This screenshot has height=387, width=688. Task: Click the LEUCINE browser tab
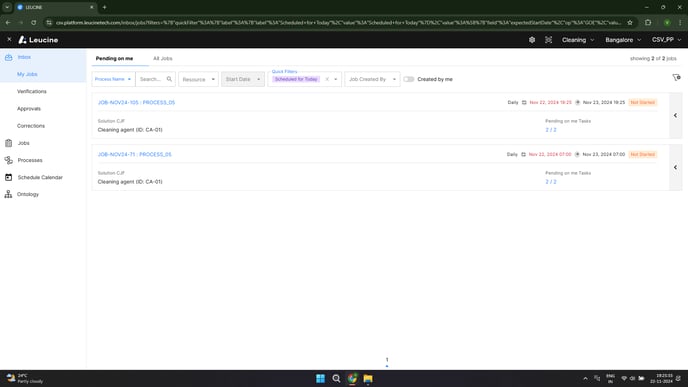[x=55, y=7]
